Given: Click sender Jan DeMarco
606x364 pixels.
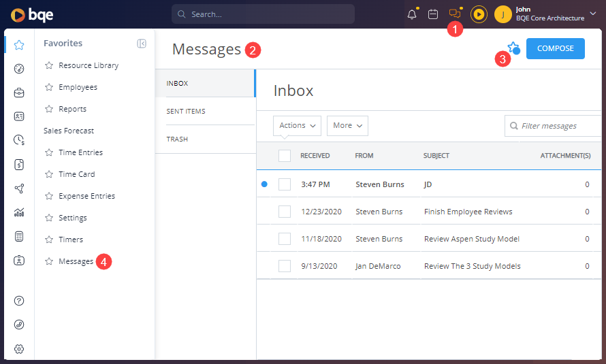Looking at the screenshot, I should 378,266.
